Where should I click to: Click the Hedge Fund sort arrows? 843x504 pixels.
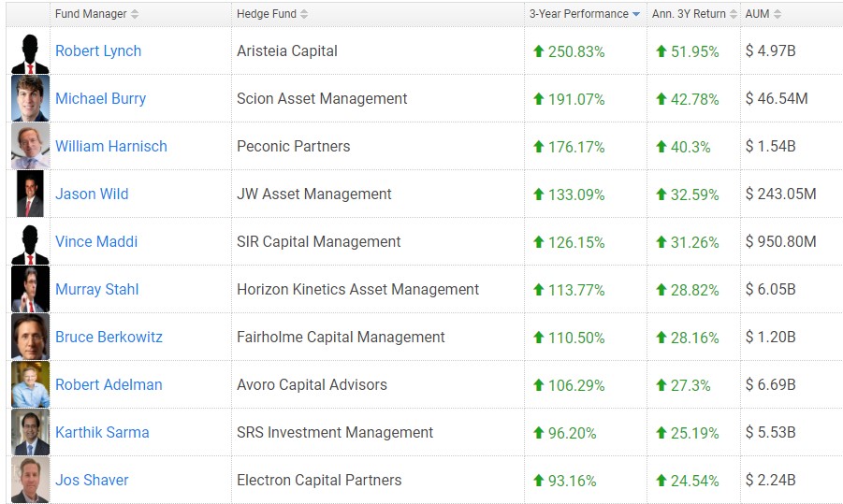(304, 14)
